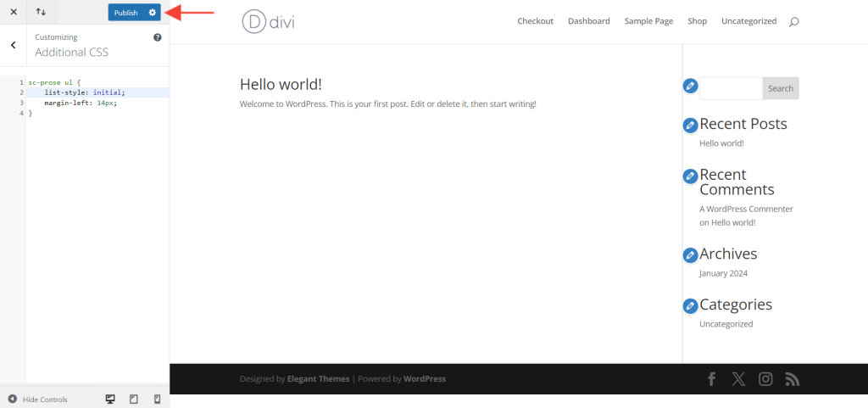Click the sidebar Search button
The image size is (868, 408).
[x=781, y=88]
